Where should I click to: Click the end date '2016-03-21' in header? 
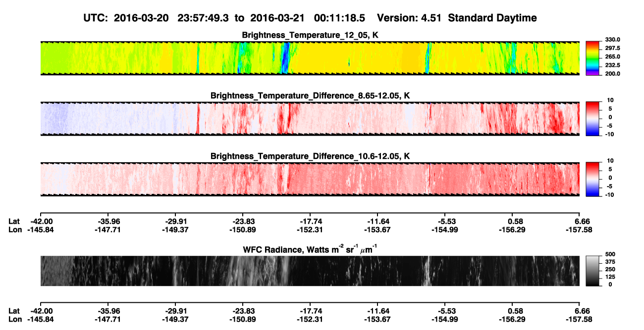pos(278,18)
